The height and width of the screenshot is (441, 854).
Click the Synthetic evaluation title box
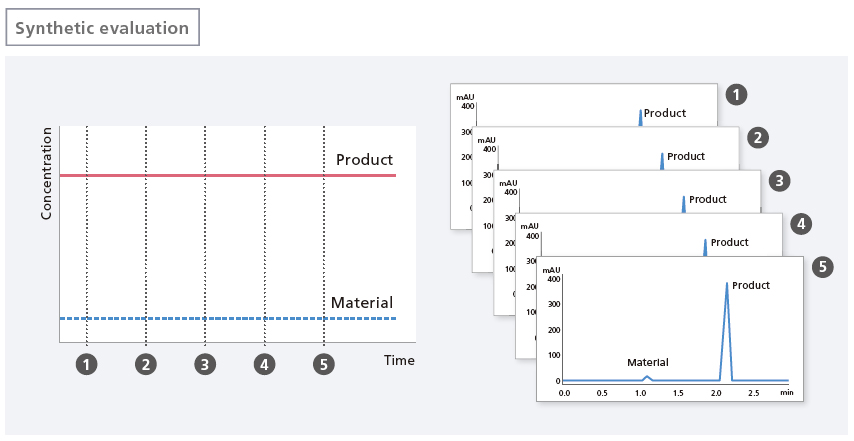pos(102,27)
